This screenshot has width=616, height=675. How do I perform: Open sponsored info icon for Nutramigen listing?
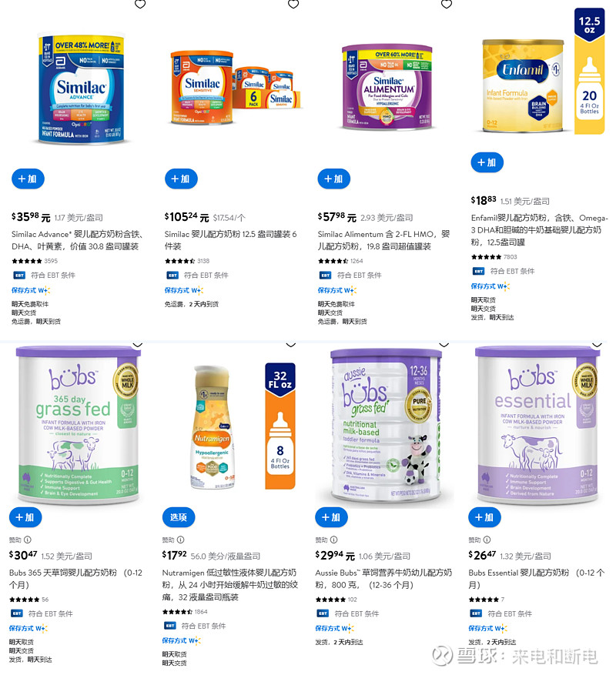[180, 540]
